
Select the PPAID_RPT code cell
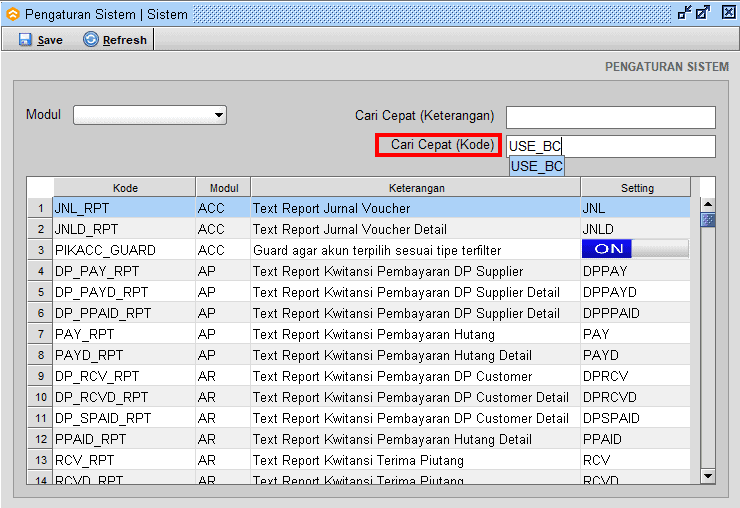125,439
